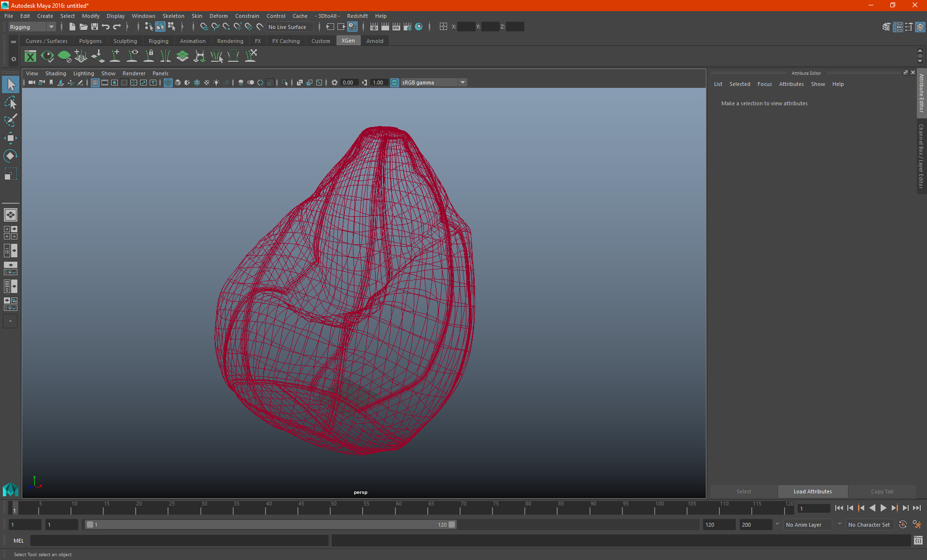Open animation preferences running-man icon
Image resolution: width=927 pixels, height=560 pixels.
917,525
